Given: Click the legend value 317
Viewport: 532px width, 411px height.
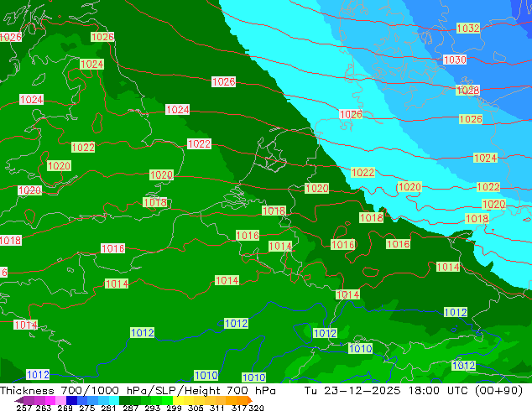Looking at the screenshot, I should (239, 408).
